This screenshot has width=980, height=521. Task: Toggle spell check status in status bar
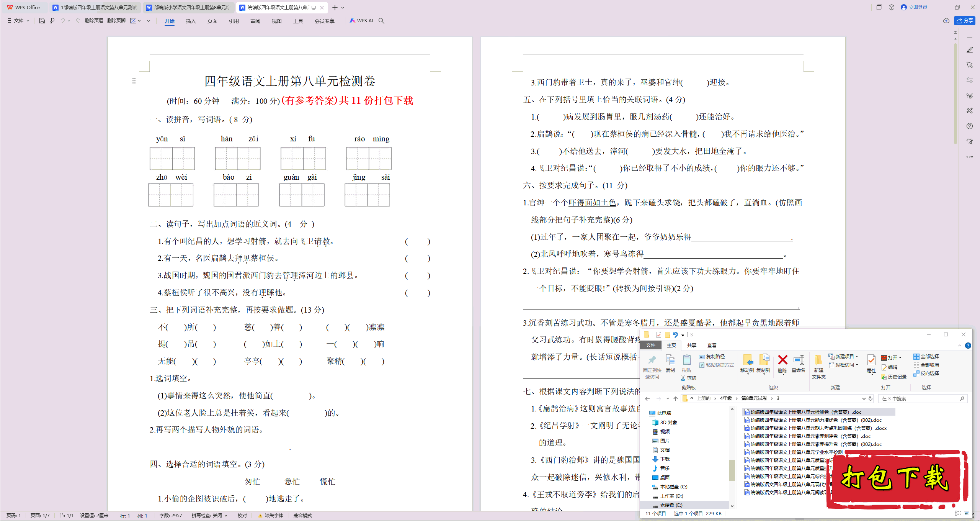click(x=209, y=516)
